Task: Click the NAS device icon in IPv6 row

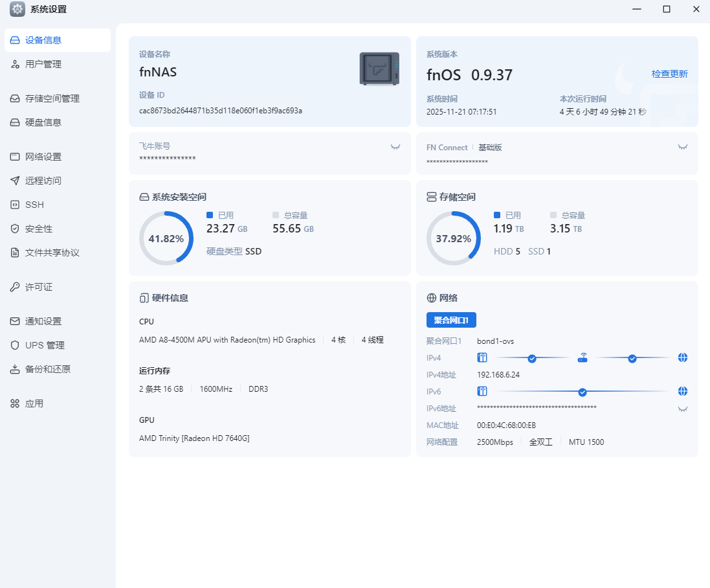Action: pyautogui.click(x=482, y=391)
